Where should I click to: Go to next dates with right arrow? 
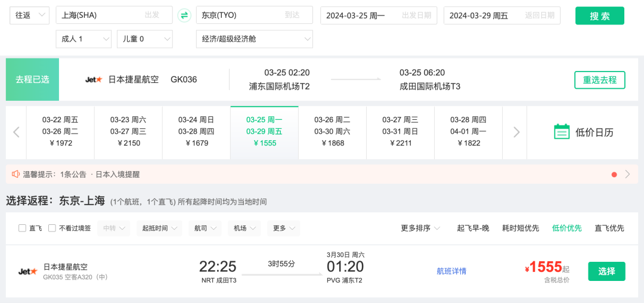(x=516, y=132)
